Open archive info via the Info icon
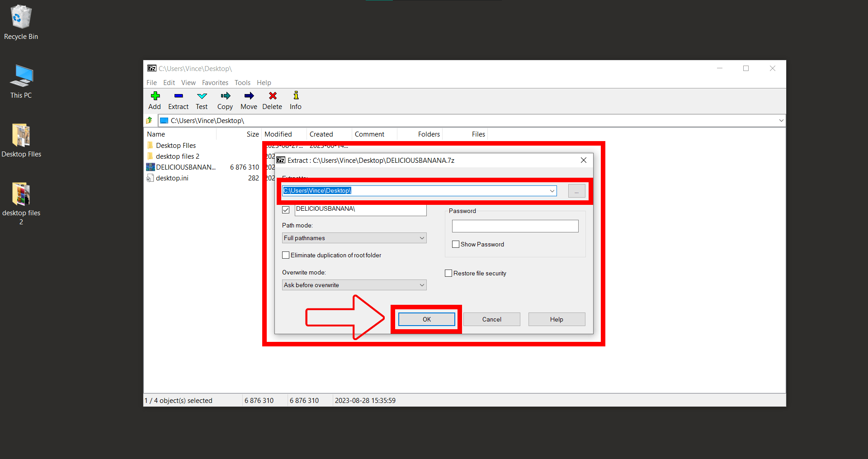868x459 pixels. coord(295,100)
